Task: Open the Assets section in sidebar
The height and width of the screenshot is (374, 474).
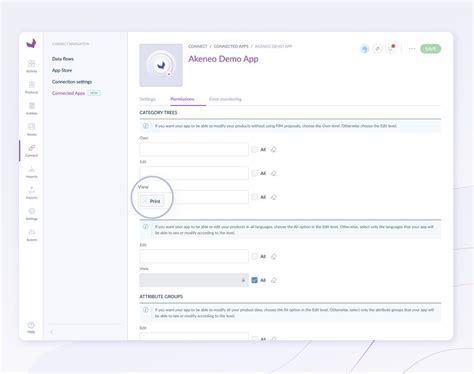Action: click(x=32, y=129)
